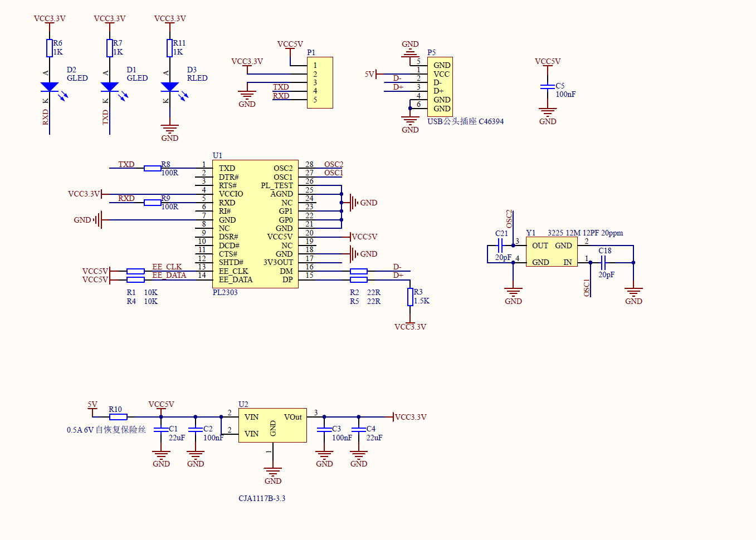Click resistor R7 1K symbol
756x540 pixels.
110,48
